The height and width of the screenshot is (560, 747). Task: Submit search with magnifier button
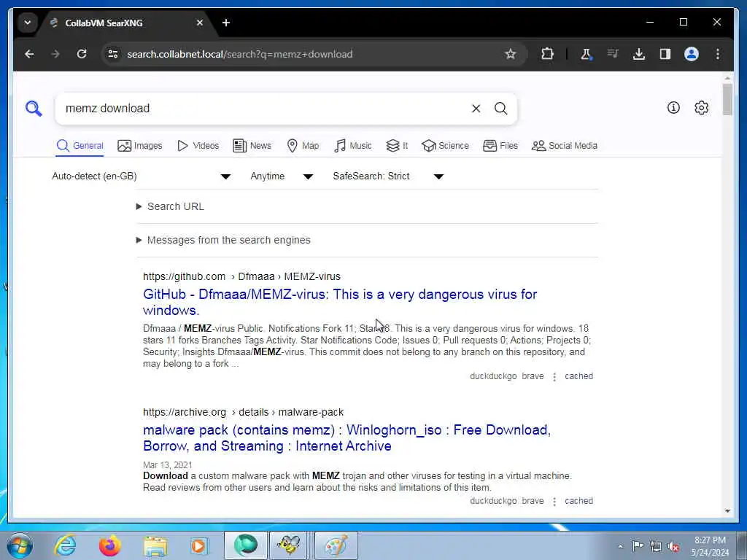[500, 109]
